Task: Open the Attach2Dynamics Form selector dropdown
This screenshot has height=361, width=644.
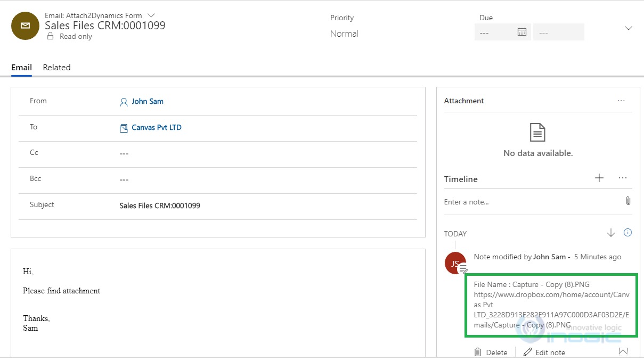Action: (151, 15)
